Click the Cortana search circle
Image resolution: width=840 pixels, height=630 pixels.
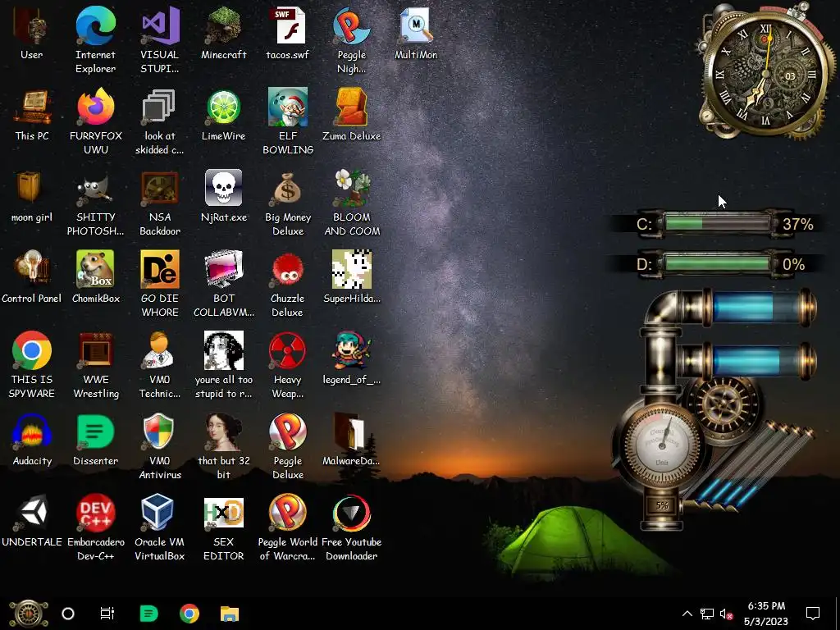68,614
